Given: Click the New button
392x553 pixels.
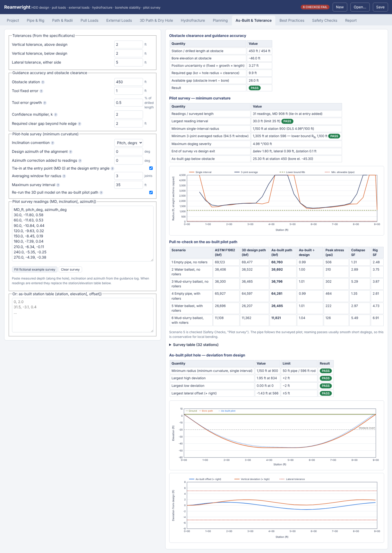Looking at the screenshot, I should click(x=340, y=7).
